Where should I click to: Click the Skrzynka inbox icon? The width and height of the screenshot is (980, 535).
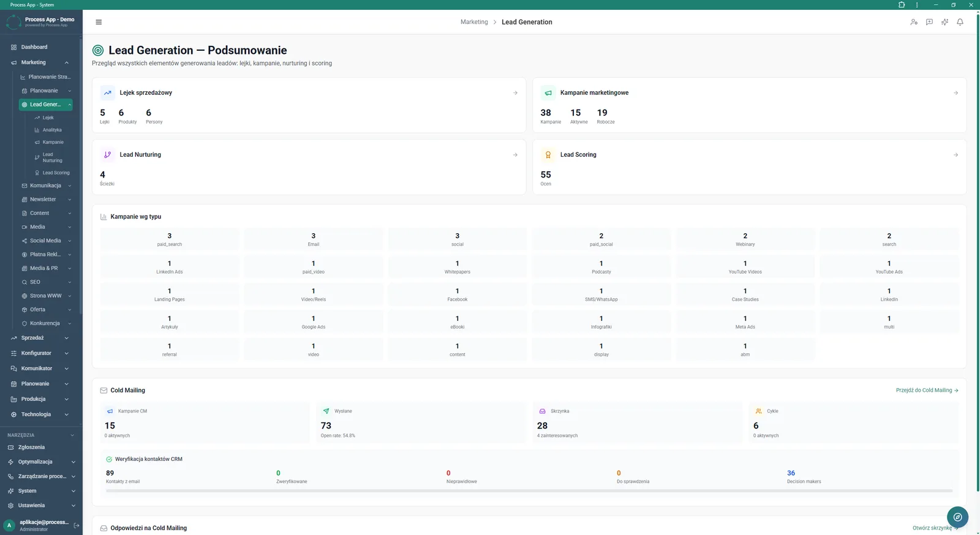click(542, 411)
